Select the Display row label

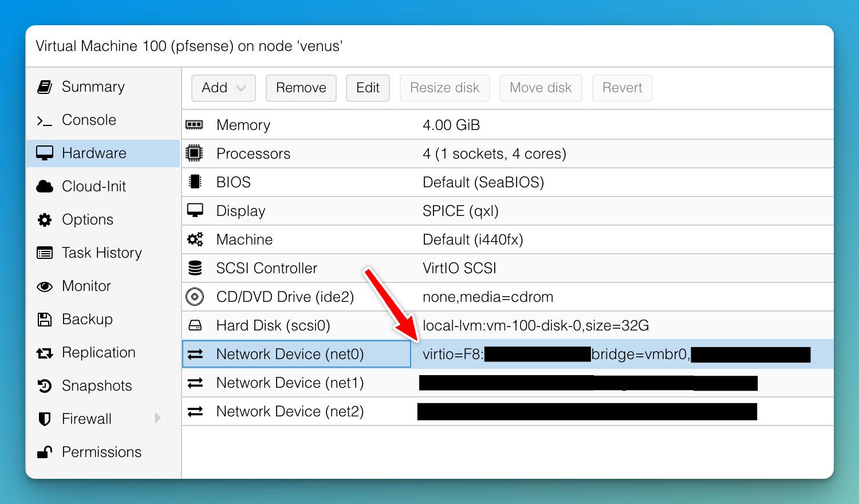[241, 211]
